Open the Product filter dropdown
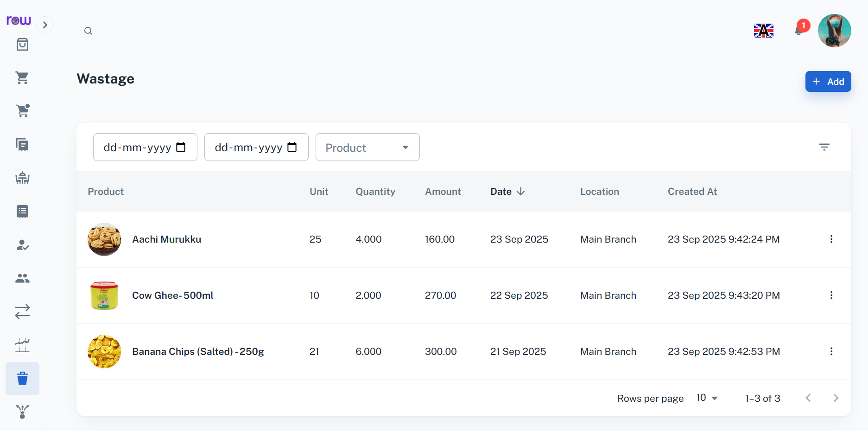Screen dimensions: 868x431 tap(367, 148)
